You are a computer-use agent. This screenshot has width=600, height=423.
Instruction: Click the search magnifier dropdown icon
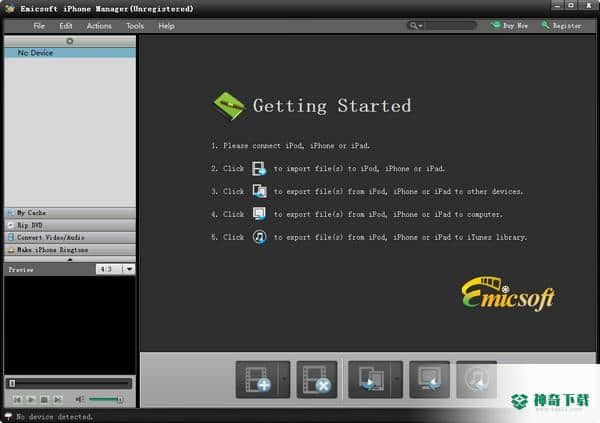pos(416,26)
